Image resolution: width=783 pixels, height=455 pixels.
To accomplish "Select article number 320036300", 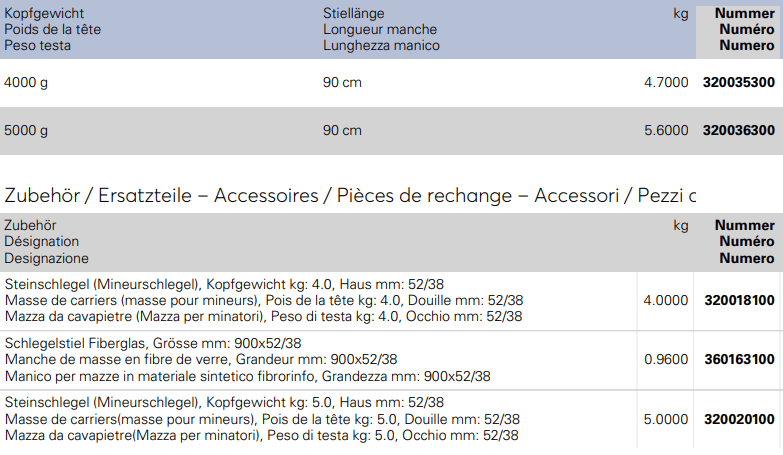I will tap(739, 130).
